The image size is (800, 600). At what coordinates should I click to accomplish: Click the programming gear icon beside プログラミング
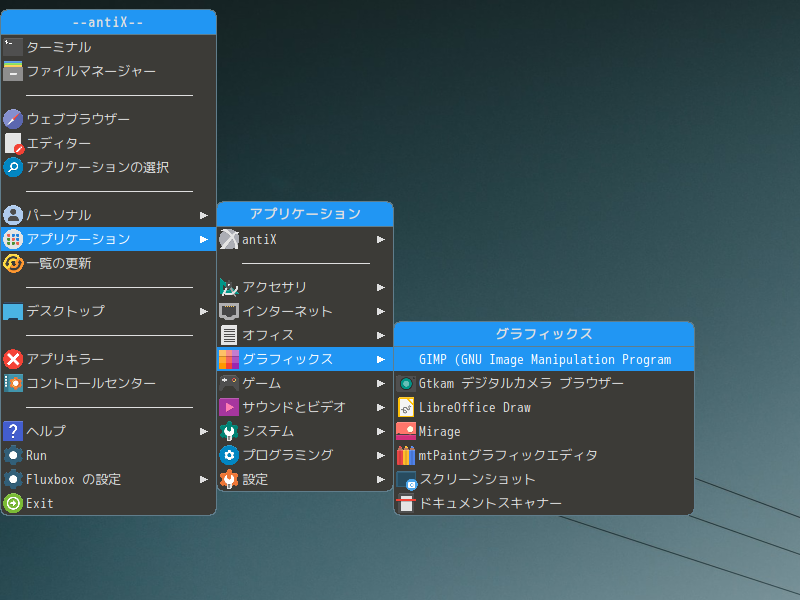pyautogui.click(x=229, y=455)
